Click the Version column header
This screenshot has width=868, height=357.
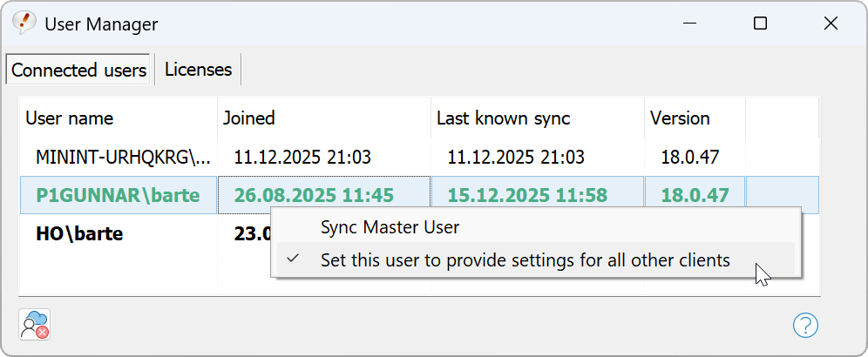(x=680, y=118)
